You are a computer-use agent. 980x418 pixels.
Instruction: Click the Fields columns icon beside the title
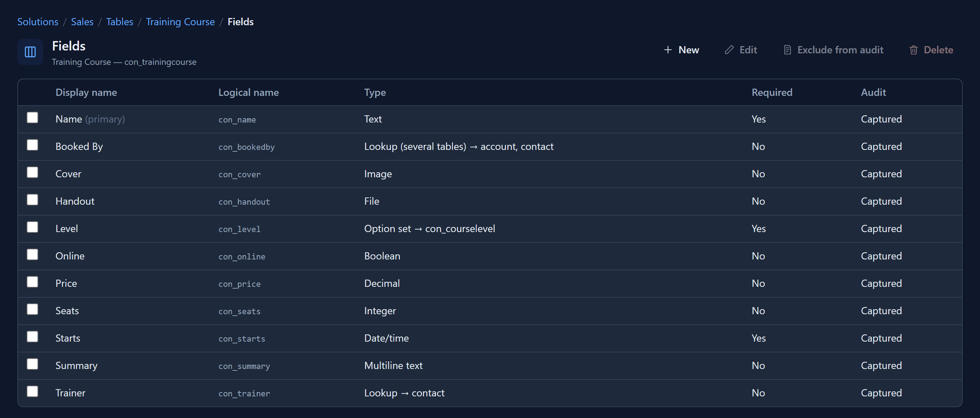point(30,52)
